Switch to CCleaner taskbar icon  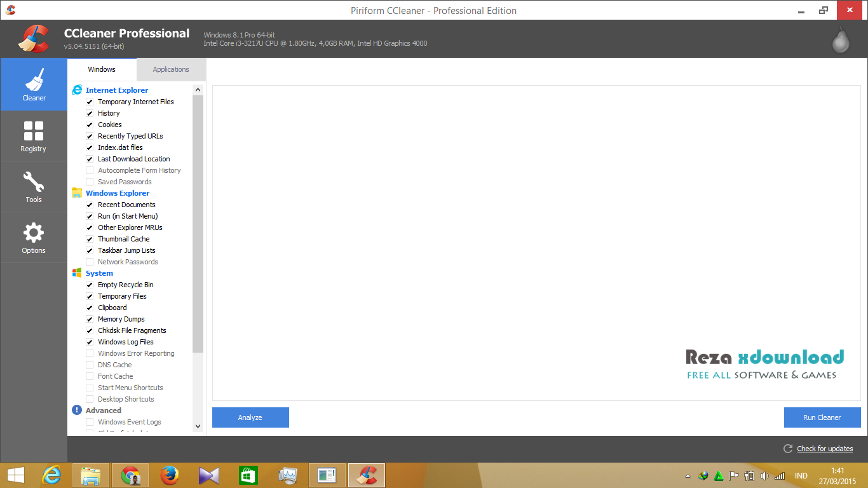(367, 475)
